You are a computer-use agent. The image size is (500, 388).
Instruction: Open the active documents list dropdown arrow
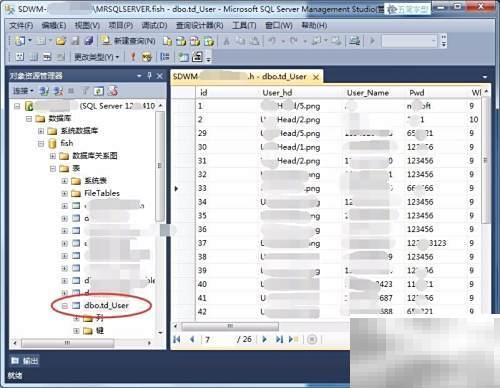485,77
